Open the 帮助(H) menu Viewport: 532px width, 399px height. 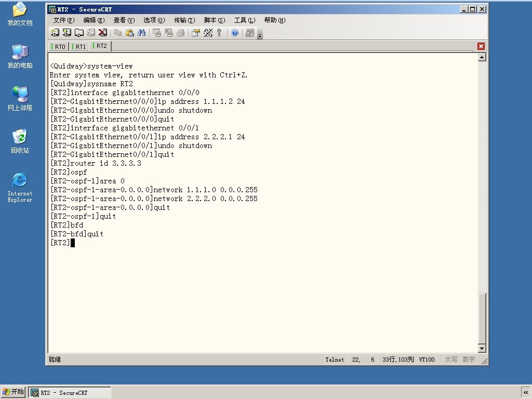pyautogui.click(x=275, y=20)
